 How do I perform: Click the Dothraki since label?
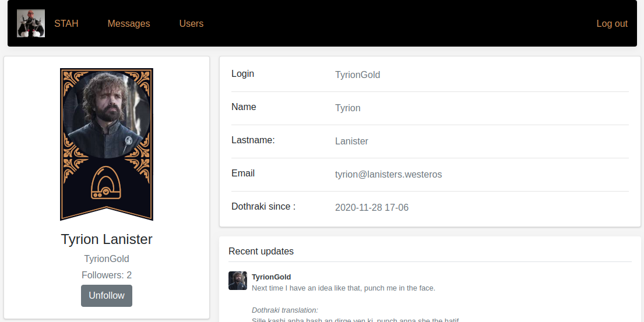(263, 206)
